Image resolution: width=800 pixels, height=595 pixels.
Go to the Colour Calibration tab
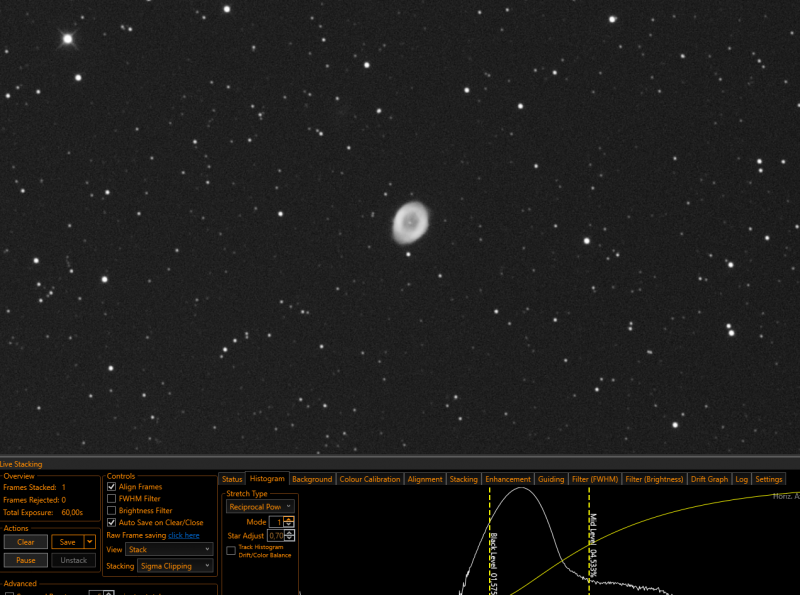(370, 479)
